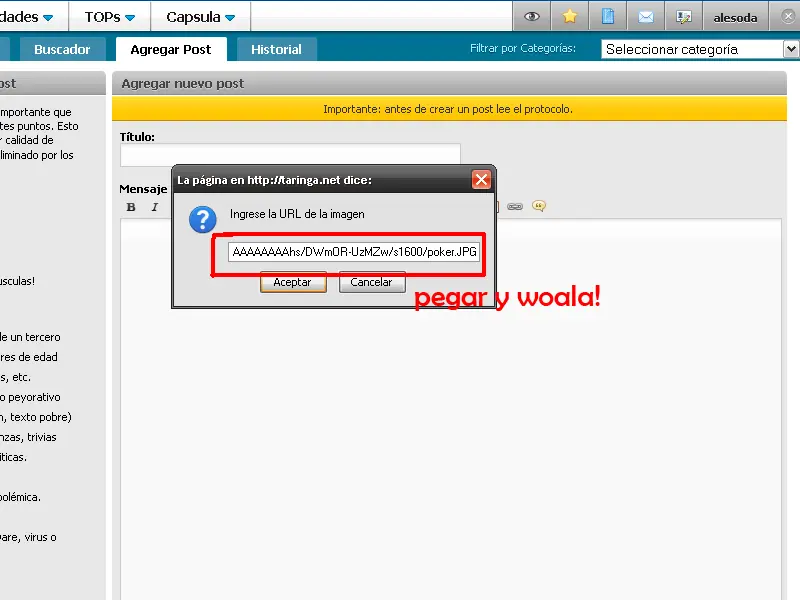This screenshot has height=600, width=800.
Task: Click the 'Agregar nuevo post' heading
Action: pos(183,84)
